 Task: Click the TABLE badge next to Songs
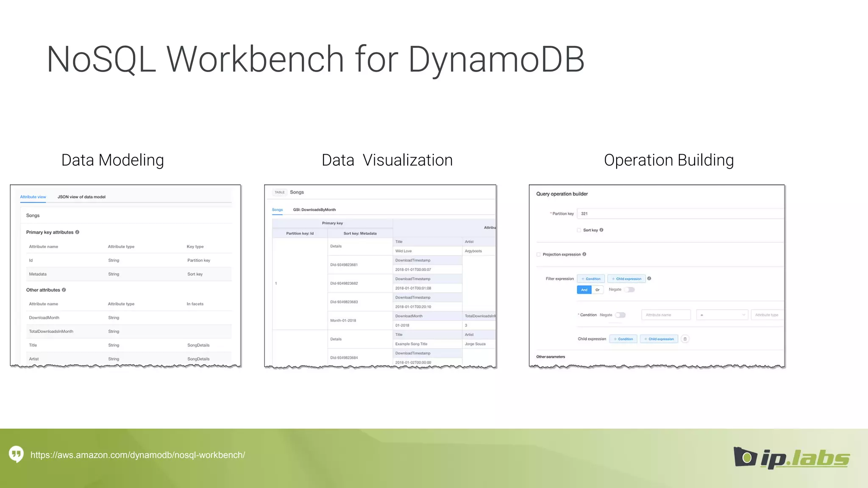click(280, 192)
